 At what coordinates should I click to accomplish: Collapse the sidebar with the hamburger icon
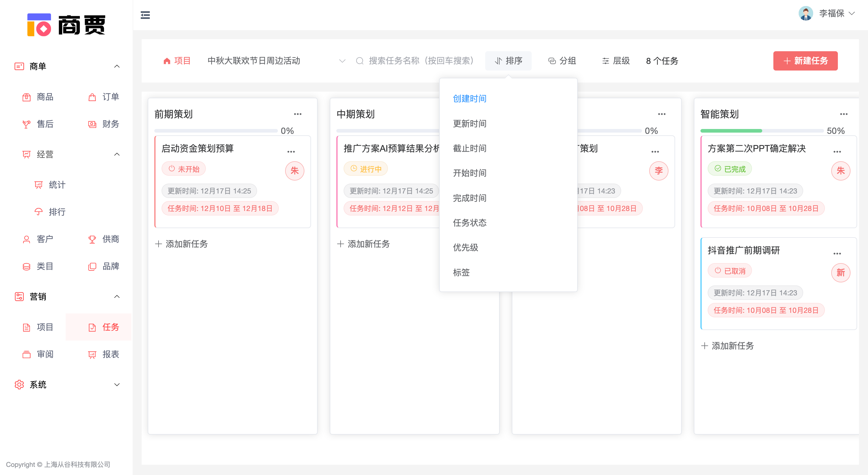click(145, 15)
